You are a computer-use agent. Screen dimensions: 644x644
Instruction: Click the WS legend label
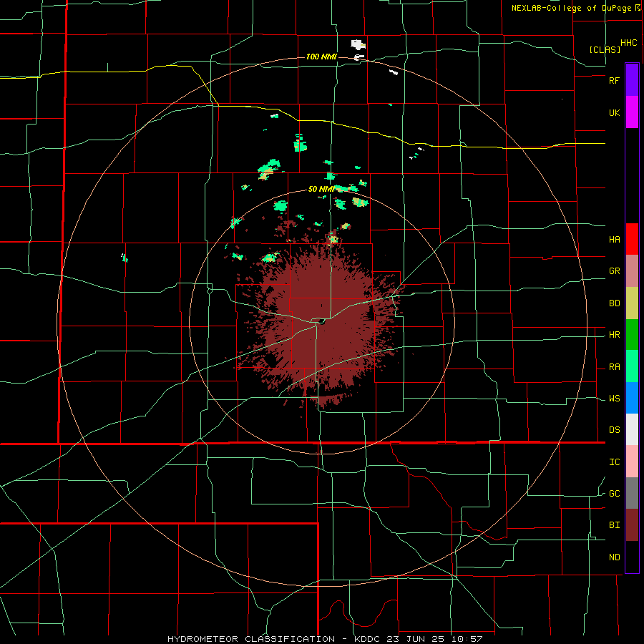pyautogui.click(x=614, y=399)
